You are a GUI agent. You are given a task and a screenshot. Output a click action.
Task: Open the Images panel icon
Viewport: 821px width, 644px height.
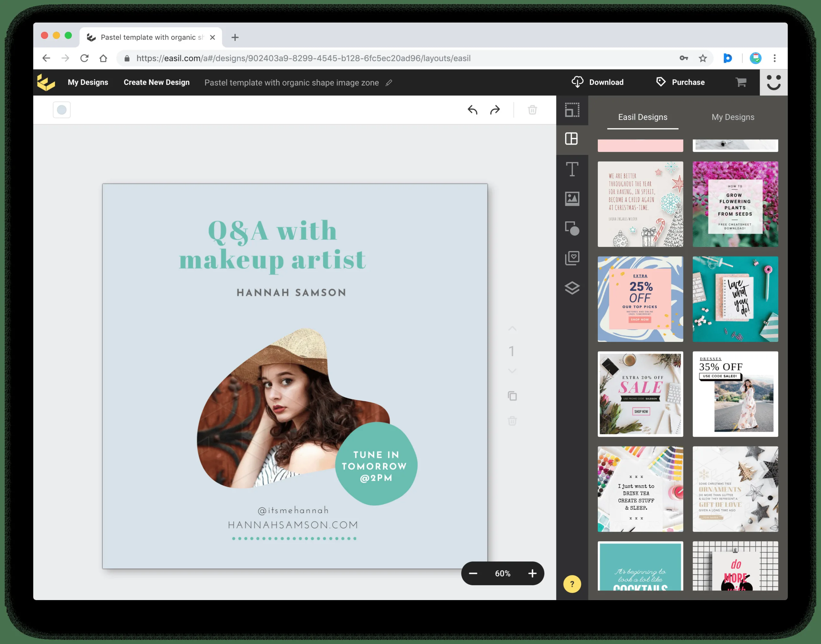click(x=572, y=199)
